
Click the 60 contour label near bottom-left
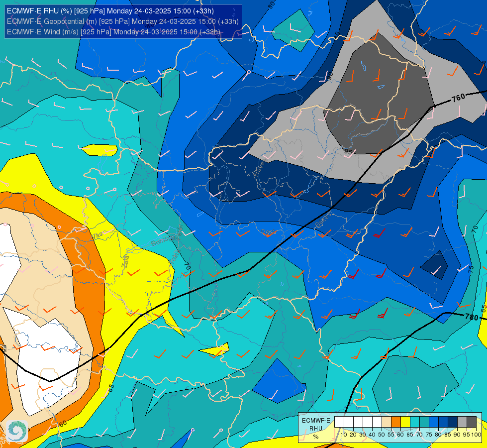[x=63, y=424]
